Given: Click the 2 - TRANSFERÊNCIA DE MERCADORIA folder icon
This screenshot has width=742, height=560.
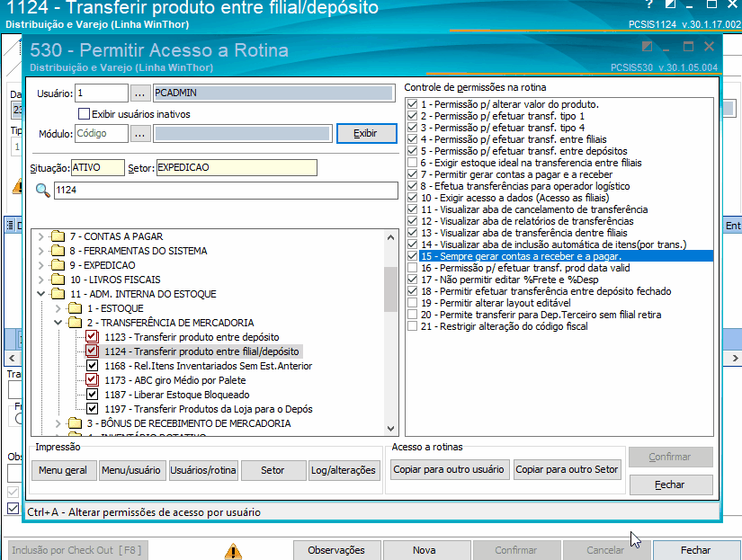Looking at the screenshot, I should 75,323.
